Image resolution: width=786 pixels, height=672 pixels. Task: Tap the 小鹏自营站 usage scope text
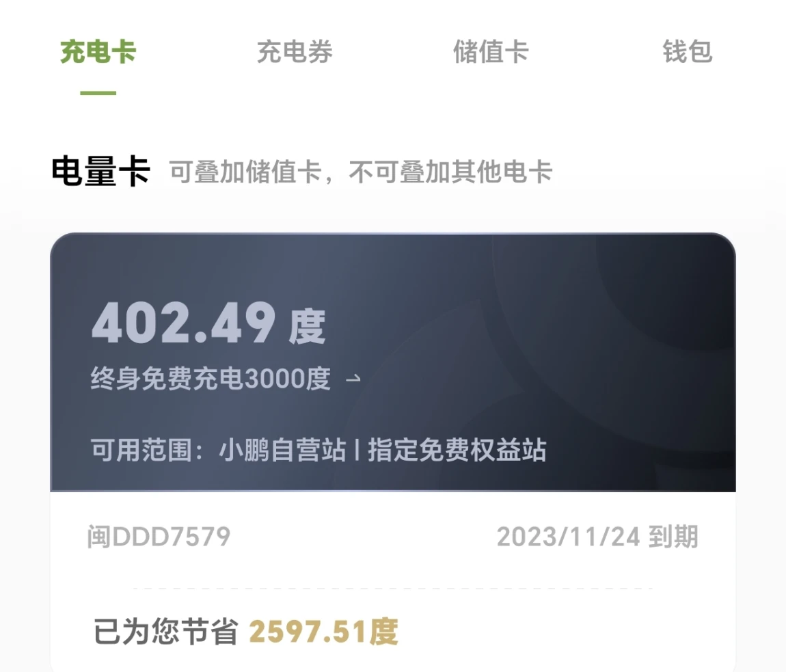pyautogui.click(x=283, y=450)
